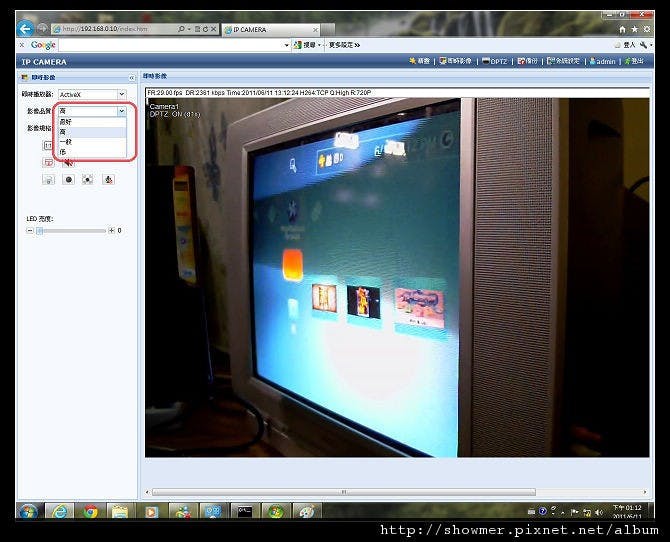
Task: Open the address bar search magnifier
Action: 181,29
